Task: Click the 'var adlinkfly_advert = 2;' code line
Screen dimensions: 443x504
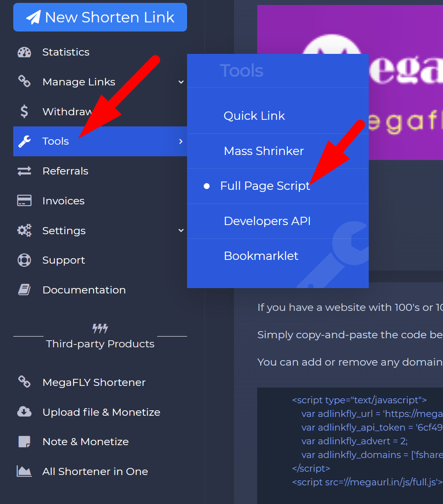Action: (355, 441)
